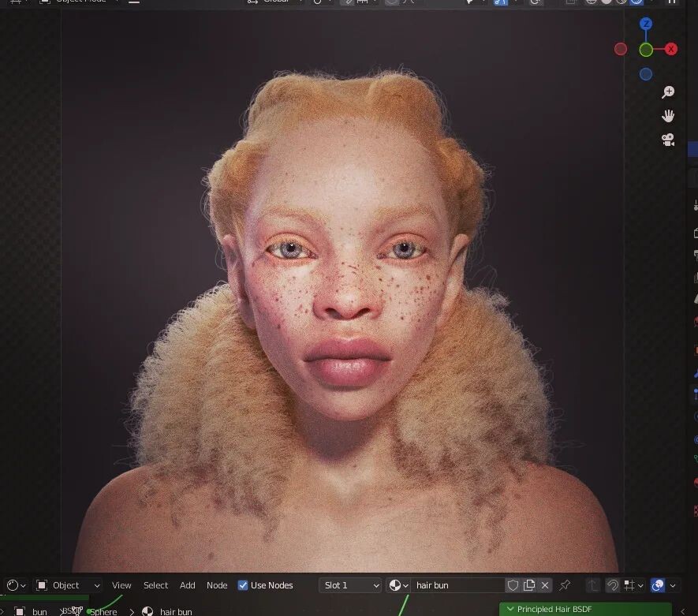Pin the shader editor material with pin icon
Image resolution: width=698 pixels, height=616 pixels.
(x=565, y=585)
